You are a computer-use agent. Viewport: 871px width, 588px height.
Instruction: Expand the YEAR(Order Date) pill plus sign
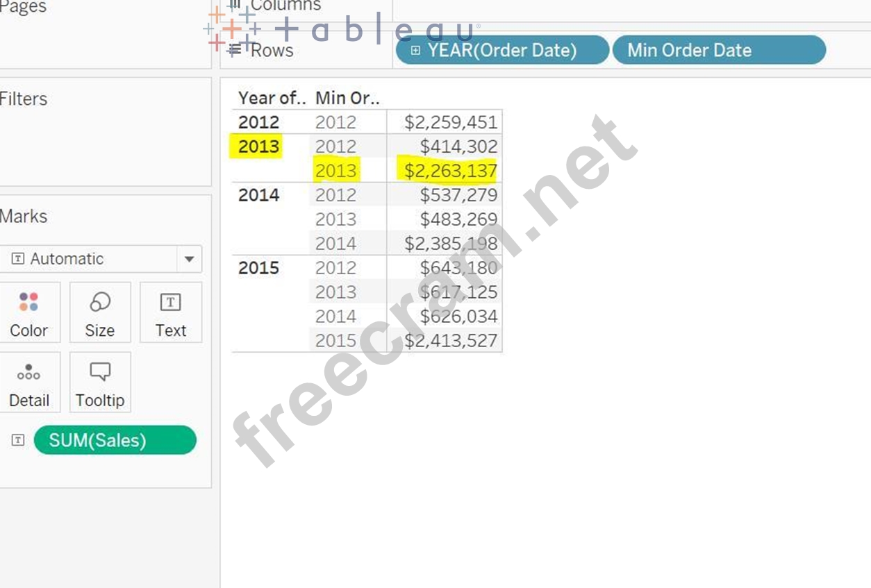[x=415, y=51]
